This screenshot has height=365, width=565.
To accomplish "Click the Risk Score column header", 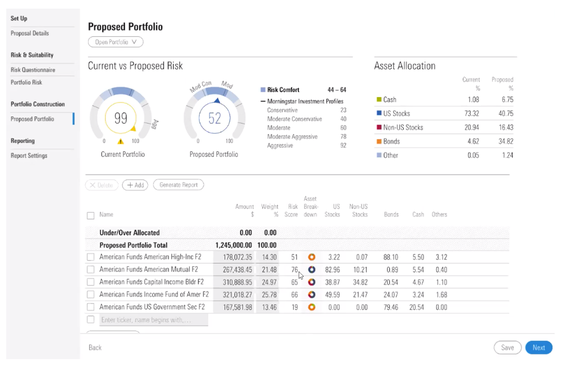I will click(x=292, y=210).
